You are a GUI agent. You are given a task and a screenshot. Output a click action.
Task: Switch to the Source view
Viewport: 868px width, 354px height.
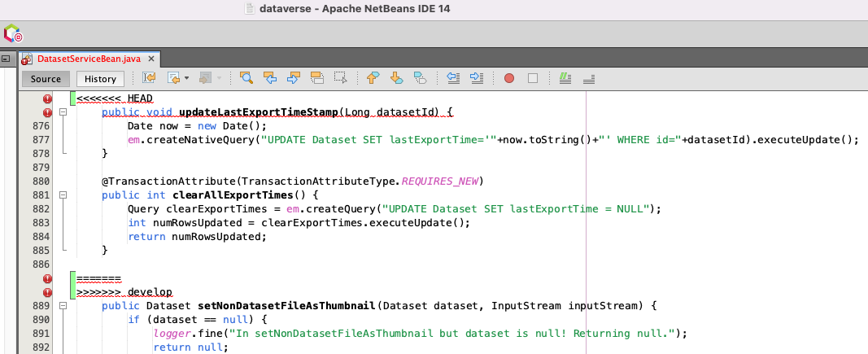[46, 79]
